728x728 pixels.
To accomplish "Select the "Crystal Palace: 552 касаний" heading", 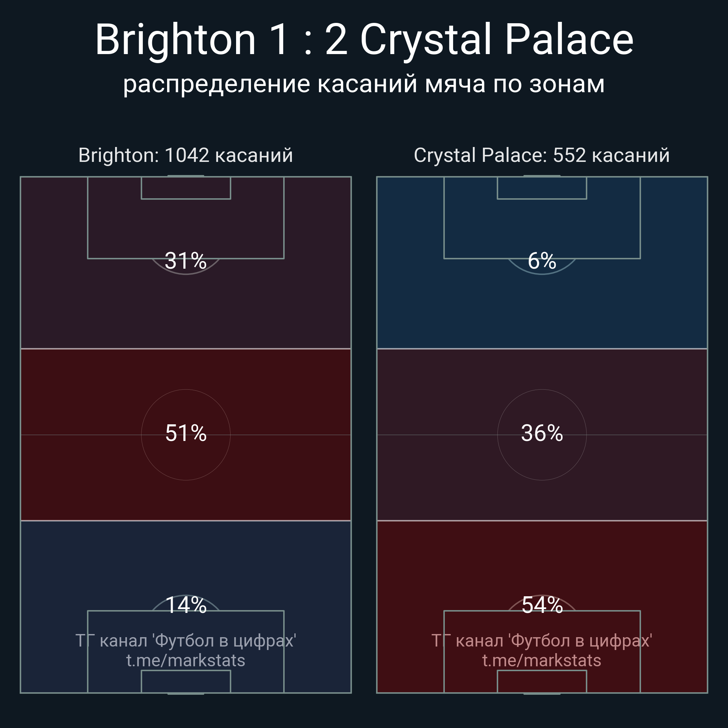I will 541,155.
